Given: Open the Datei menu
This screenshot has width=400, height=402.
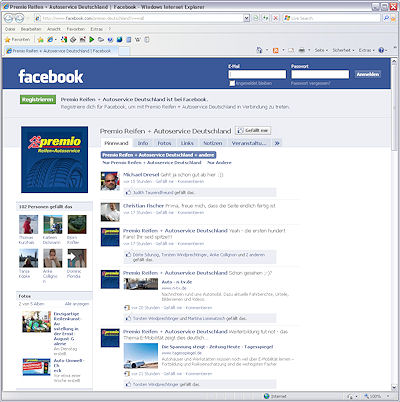Looking at the screenshot, I should pos(10,29).
